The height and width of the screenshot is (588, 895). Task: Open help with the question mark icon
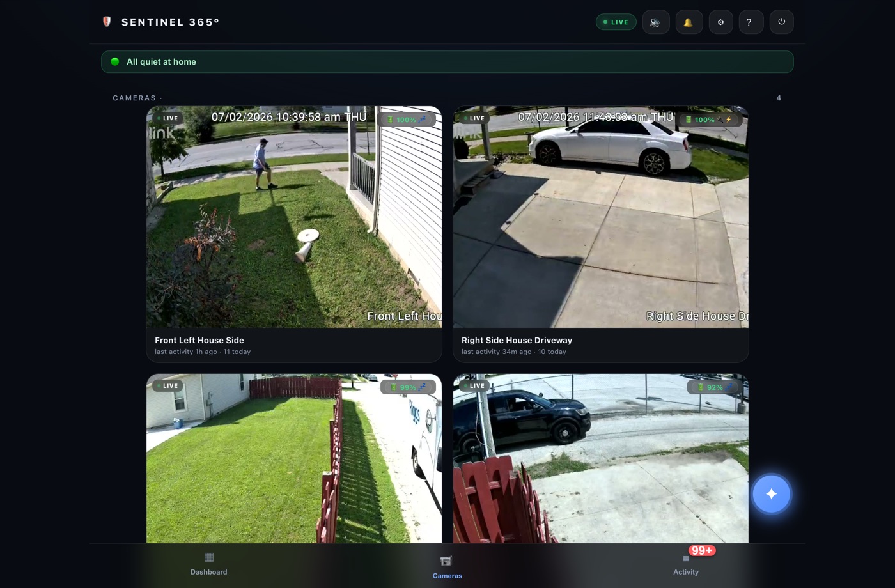751,22
